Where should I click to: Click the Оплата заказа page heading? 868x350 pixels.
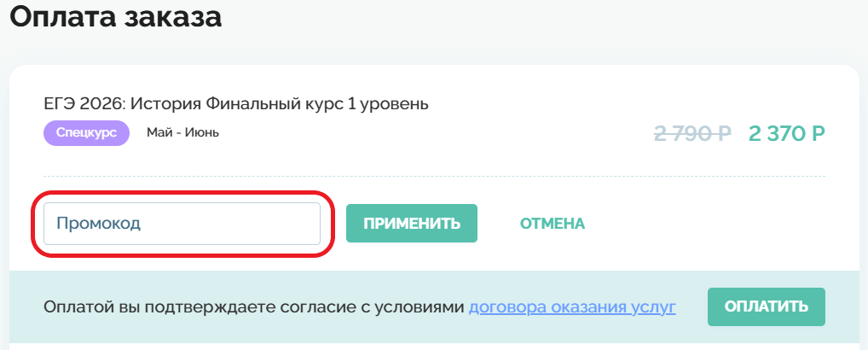(116, 17)
